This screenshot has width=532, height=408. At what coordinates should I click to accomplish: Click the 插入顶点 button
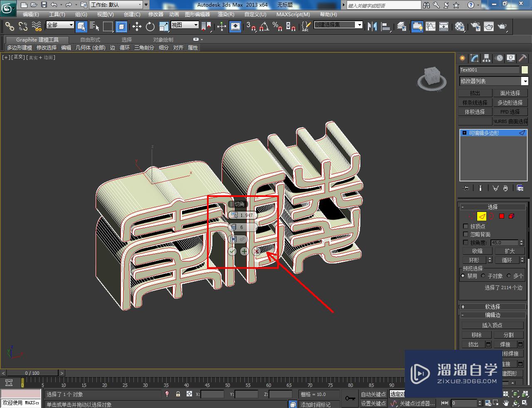[493, 325]
